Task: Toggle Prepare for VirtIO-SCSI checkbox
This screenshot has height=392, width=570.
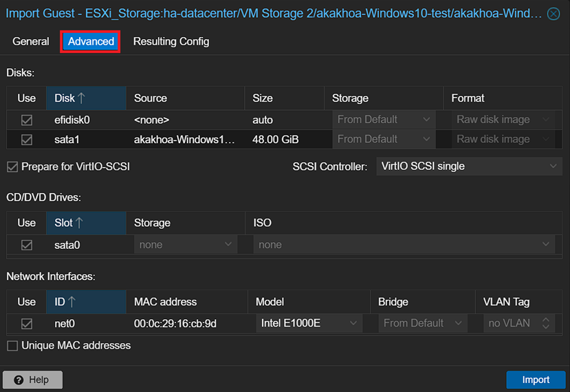Action: coord(12,166)
